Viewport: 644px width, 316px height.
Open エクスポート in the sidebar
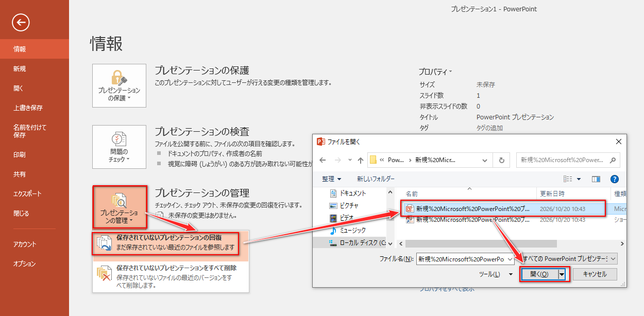[35, 194]
